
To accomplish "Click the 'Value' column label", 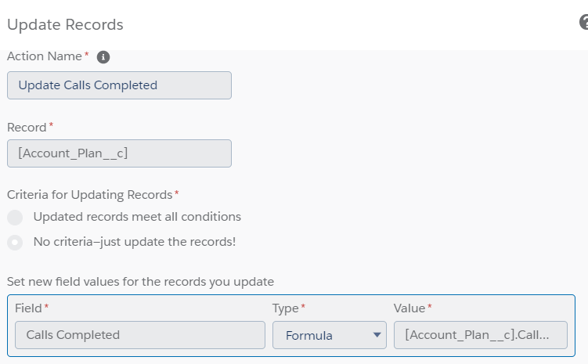I will (x=409, y=308).
